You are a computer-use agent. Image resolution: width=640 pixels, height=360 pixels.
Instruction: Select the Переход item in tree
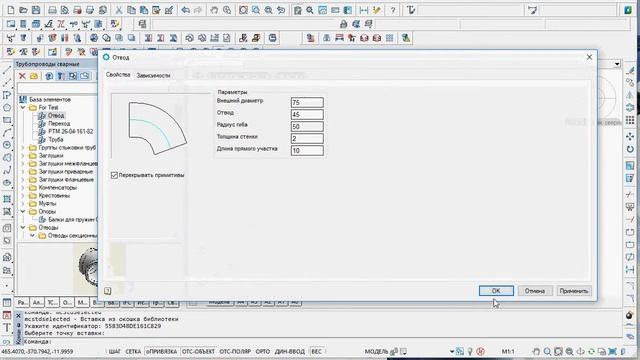click(59, 123)
